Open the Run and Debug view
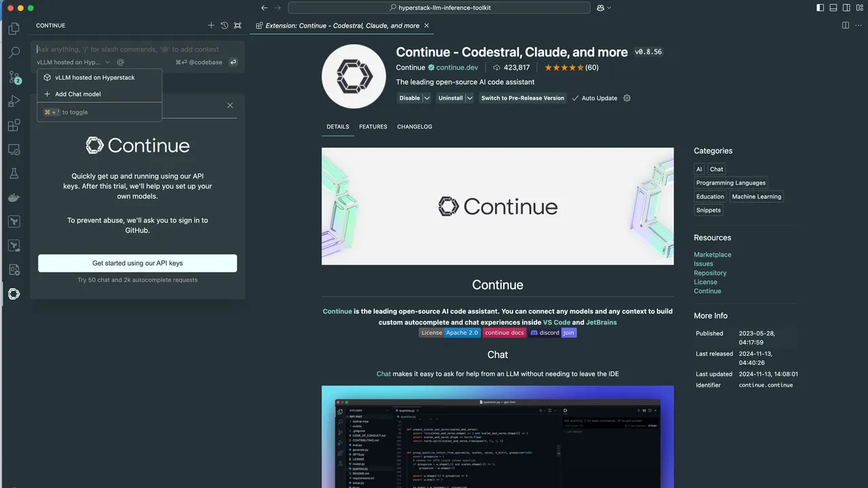 pyautogui.click(x=14, y=102)
